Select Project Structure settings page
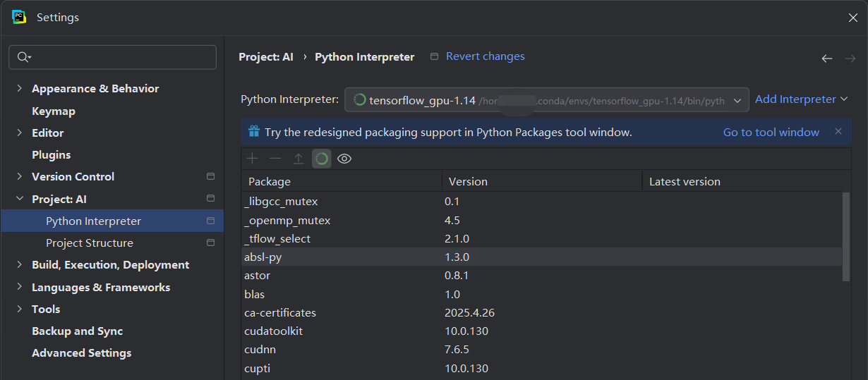Screen dimensions: 868x380 click(90, 243)
